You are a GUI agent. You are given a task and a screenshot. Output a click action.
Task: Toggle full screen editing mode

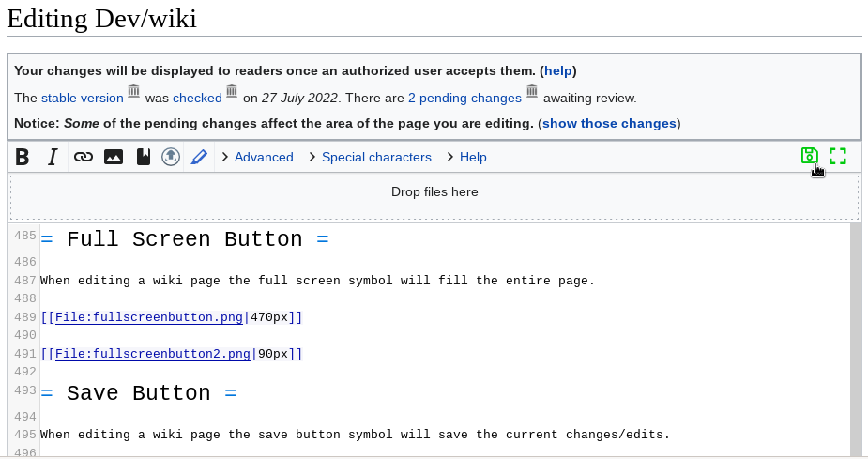(838, 156)
